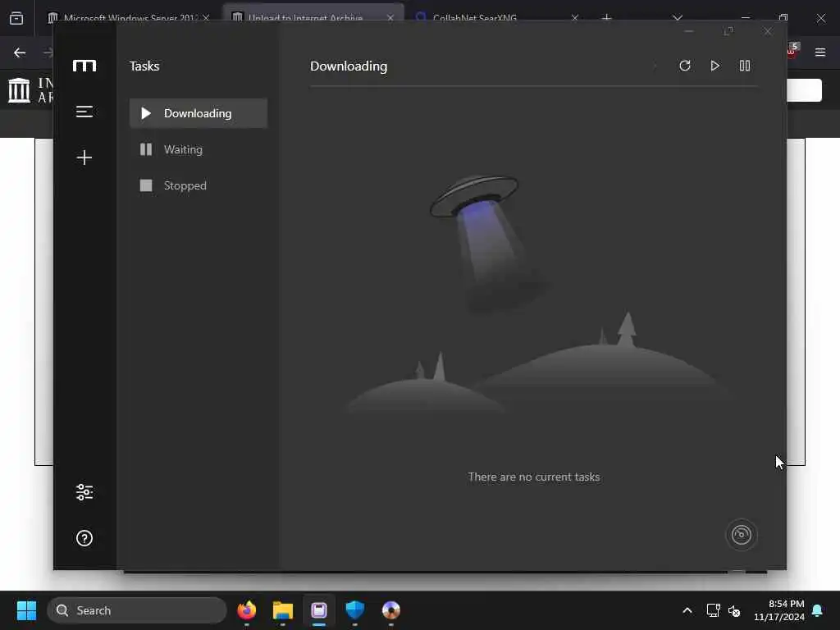Maximize the Motrix window

(x=728, y=32)
